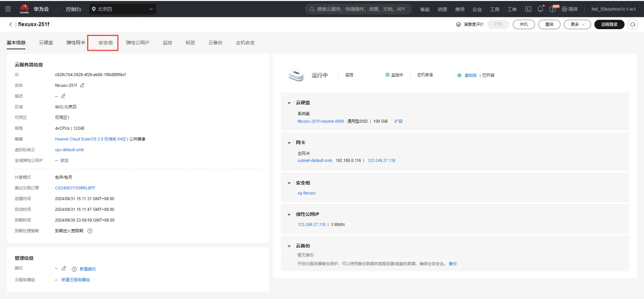The width and height of the screenshot is (644, 299).
Task: Switch to the 弹性网卡 tab
Action: [x=75, y=43]
